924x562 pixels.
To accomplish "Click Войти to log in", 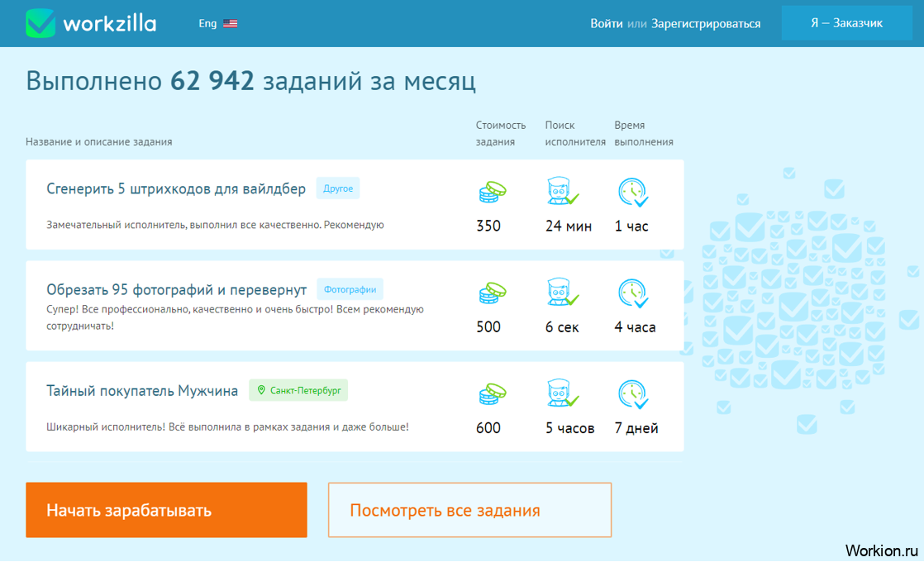I will click(607, 24).
